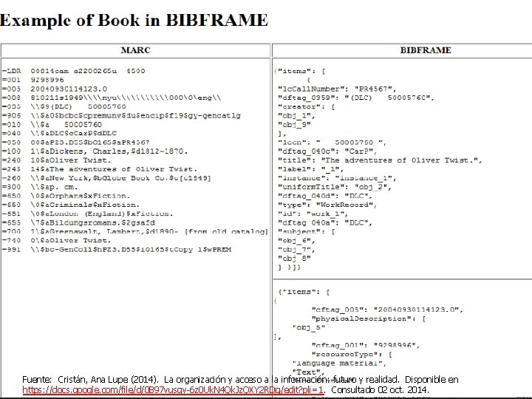This screenshot has width=532, height=399.
Task: Click "cftag_001": "9298996" line
Action: pyautogui.click(x=366, y=345)
